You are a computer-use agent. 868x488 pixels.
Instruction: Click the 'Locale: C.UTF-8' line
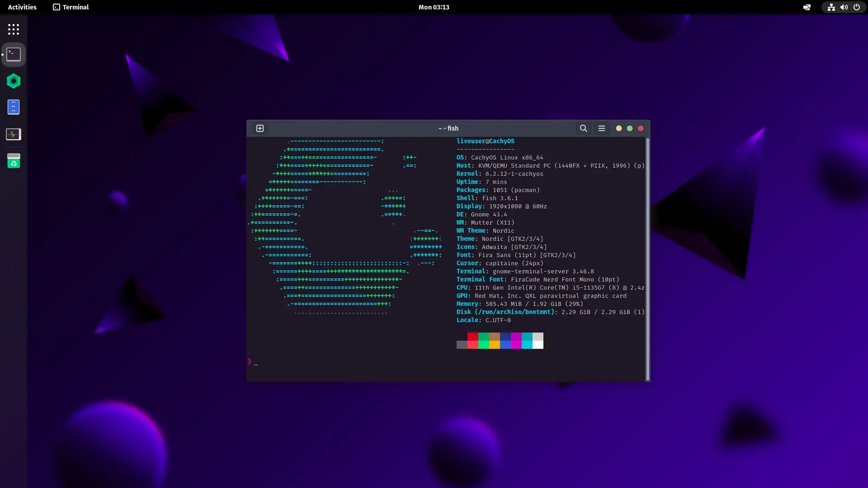click(483, 320)
